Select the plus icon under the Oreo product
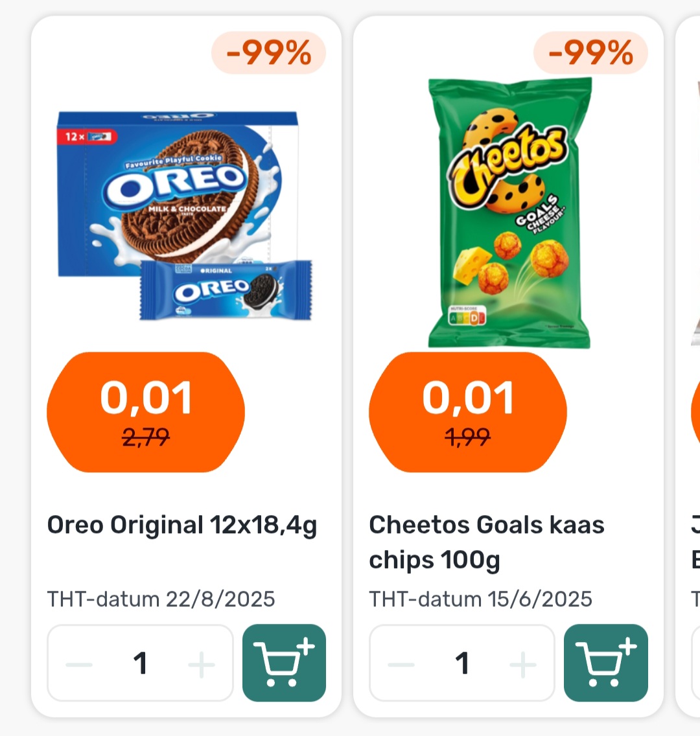 201,663
